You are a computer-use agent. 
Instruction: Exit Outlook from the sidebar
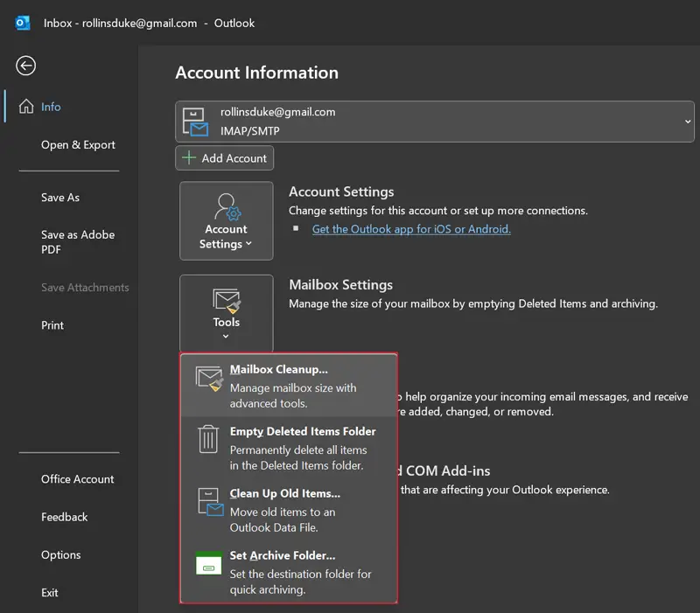pyautogui.click(x=50, y=593)
